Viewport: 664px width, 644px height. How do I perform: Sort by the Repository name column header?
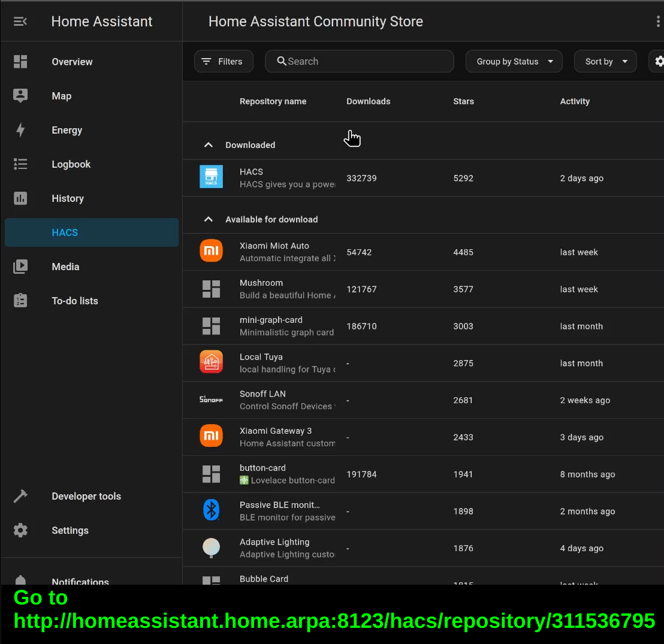[273, 101]
